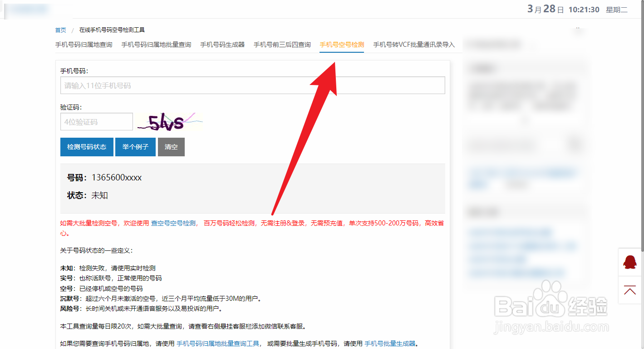Image resolution: width=644 pixels, height=349 pixels.
Task: Focus the 11位手机号码 input field
Action: [253, 85]
